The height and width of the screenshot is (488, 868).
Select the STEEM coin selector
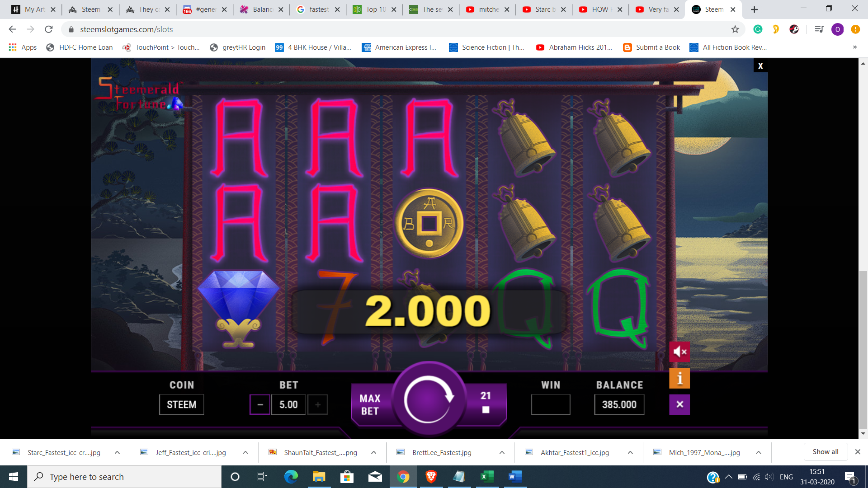click(181, 404)
